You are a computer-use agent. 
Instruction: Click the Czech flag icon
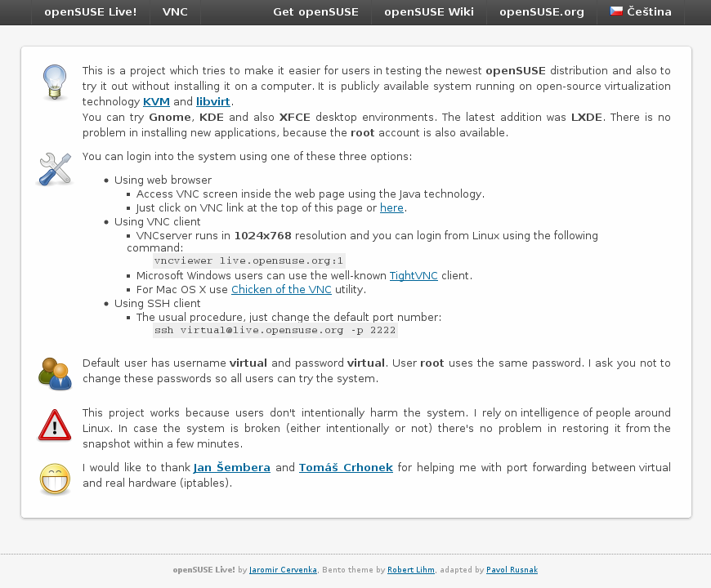(x=616, y=11)
